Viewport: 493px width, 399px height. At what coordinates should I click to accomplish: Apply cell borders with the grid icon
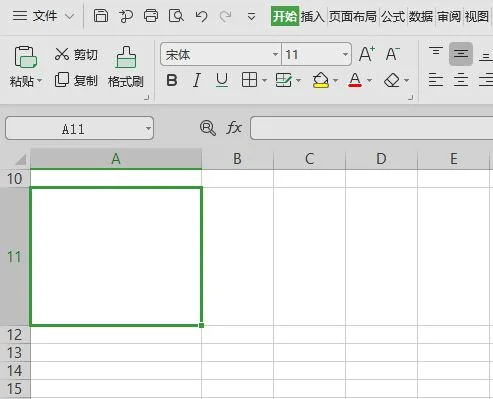pos(249,80)
